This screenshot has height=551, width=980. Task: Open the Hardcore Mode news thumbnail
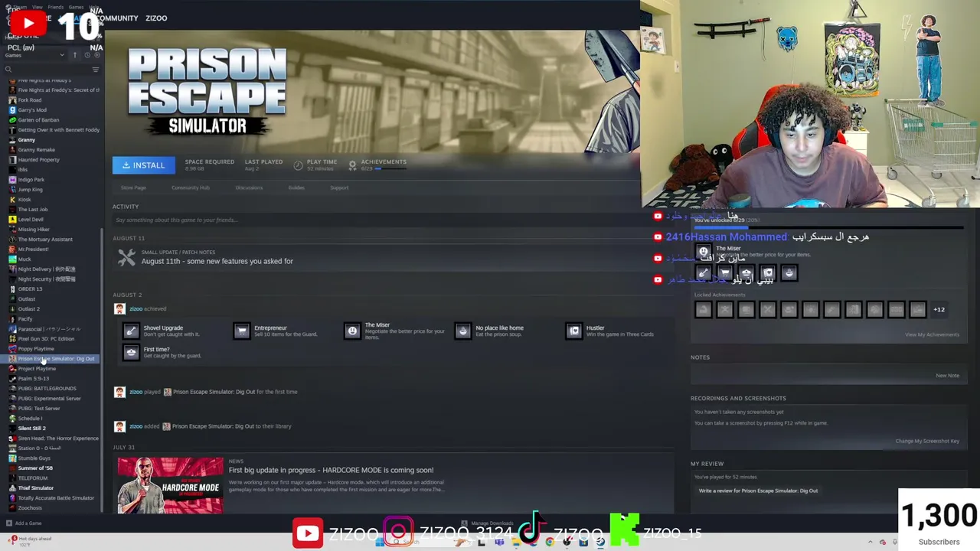point(170,485)
